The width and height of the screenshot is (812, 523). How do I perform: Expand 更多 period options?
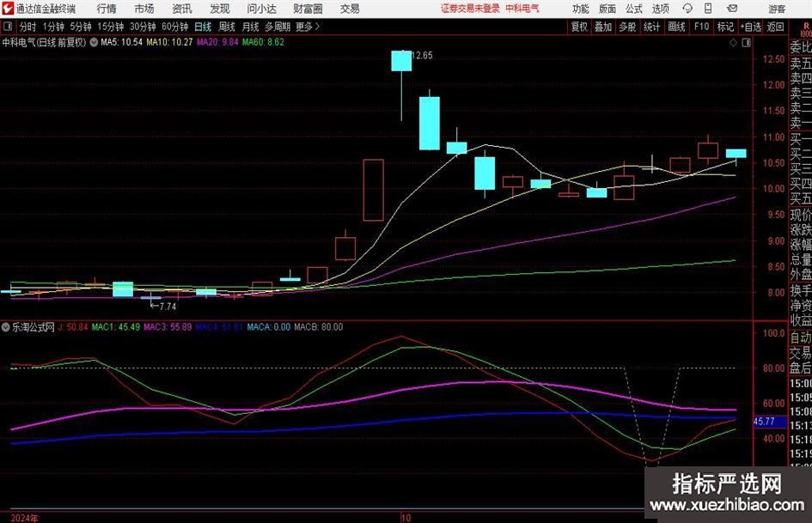click(x=308, y=27)
